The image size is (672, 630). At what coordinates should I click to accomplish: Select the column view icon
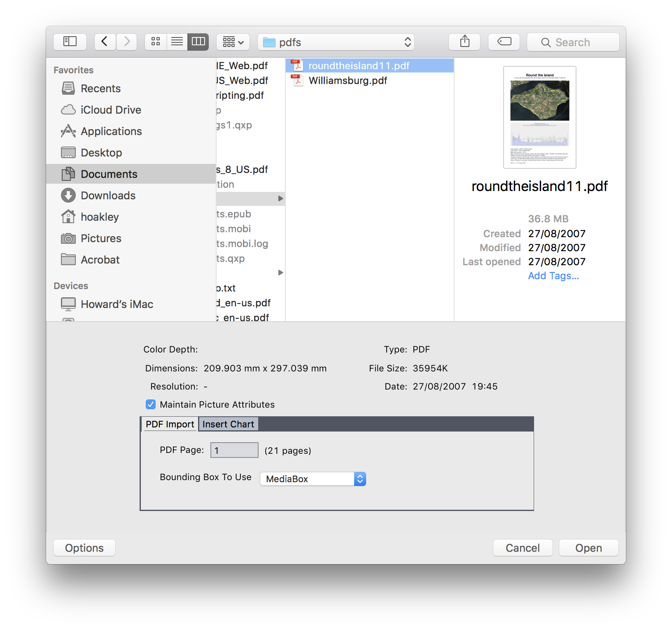point(198,41)
